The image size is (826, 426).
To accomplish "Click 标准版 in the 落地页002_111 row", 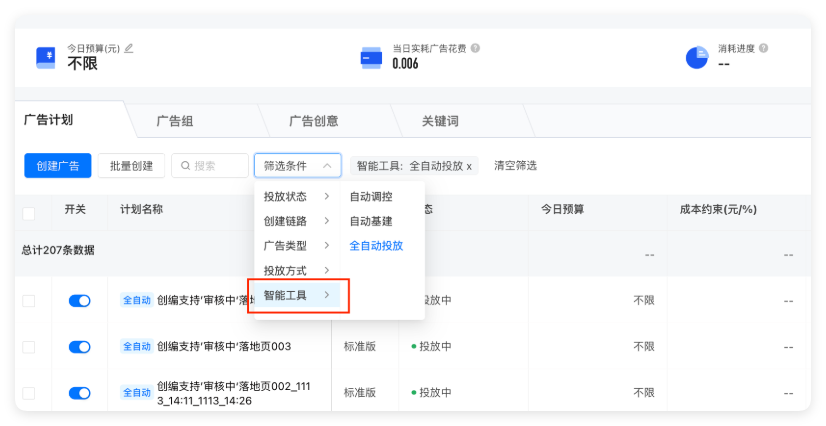I will tap(360, 393).
